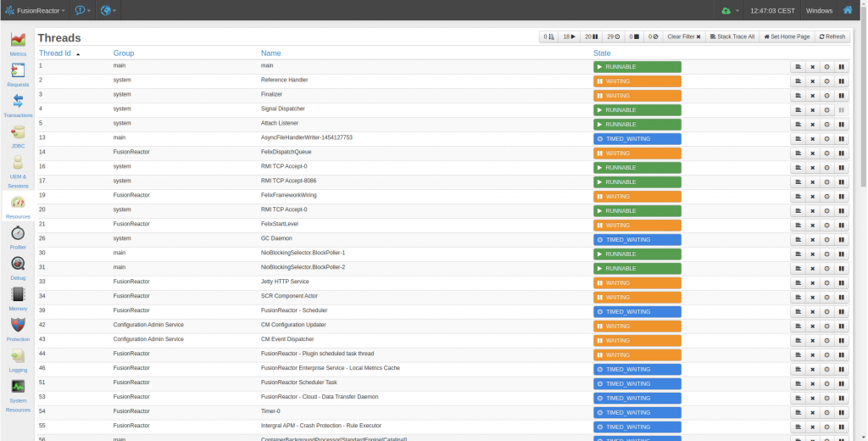Open the info bubble dropdown in top bar
Image resolution: width=868 pixels, height=441 pixels.
pyautogui.click(x=82, y=10)
